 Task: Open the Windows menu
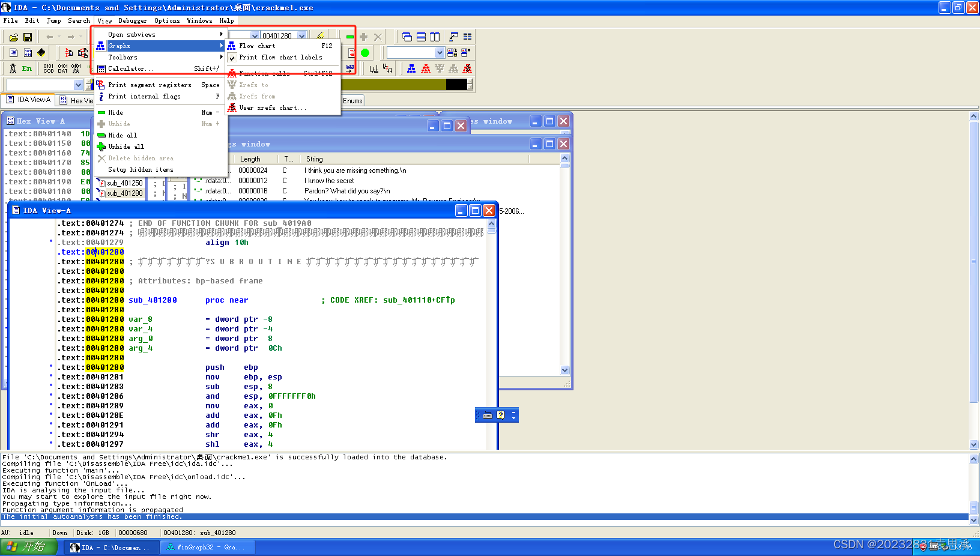pos(199,20)
